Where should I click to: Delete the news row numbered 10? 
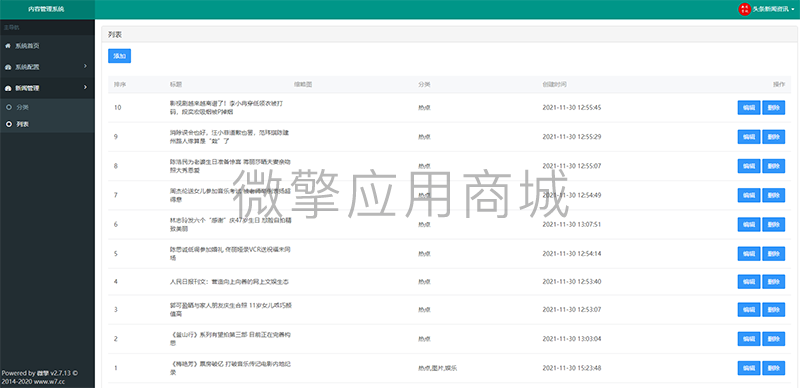tap(773, 108)
